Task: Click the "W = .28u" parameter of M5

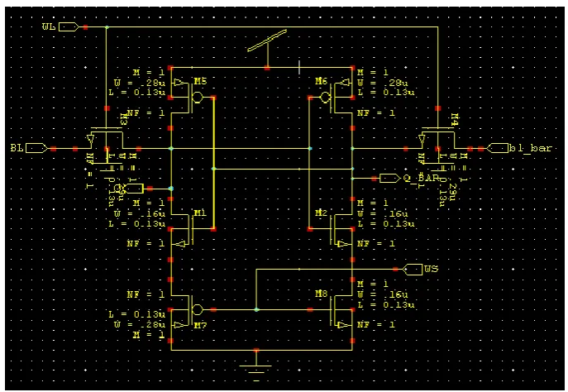Action: tap(140, 83)
